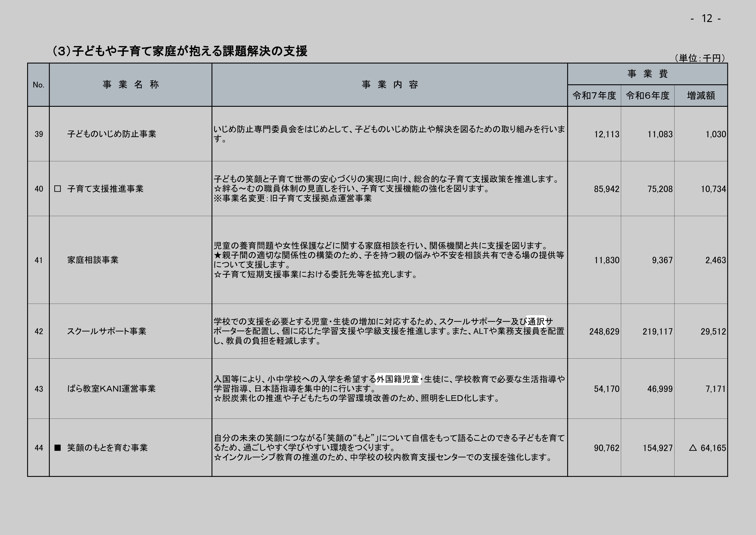Click the line ☆絆る～むの職員体制の見直し
756x535 pixels.
coord(351,189)
